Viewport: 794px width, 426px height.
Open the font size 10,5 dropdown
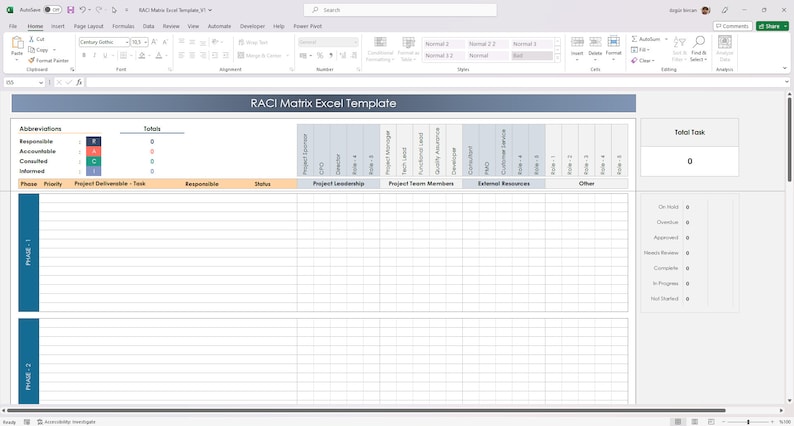click(146, 42)
